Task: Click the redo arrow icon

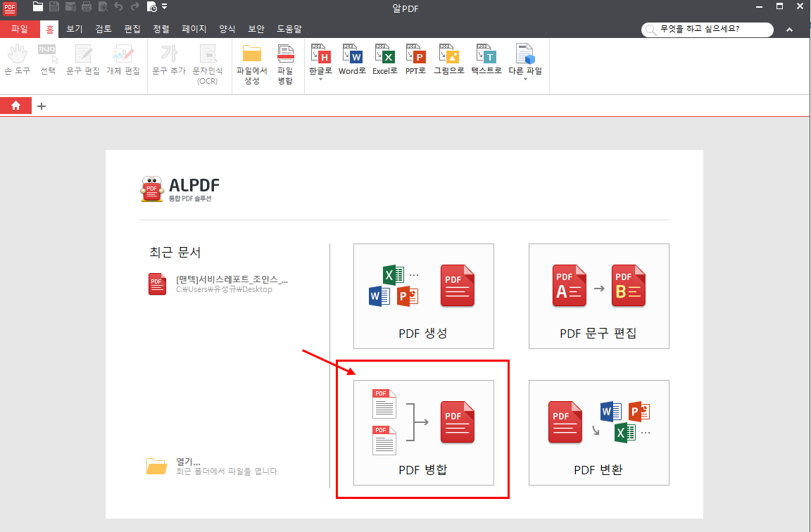Action: tap(135, 6)
